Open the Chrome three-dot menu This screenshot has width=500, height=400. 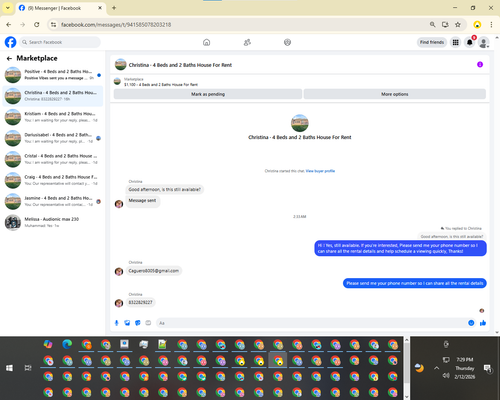[491, 25]
